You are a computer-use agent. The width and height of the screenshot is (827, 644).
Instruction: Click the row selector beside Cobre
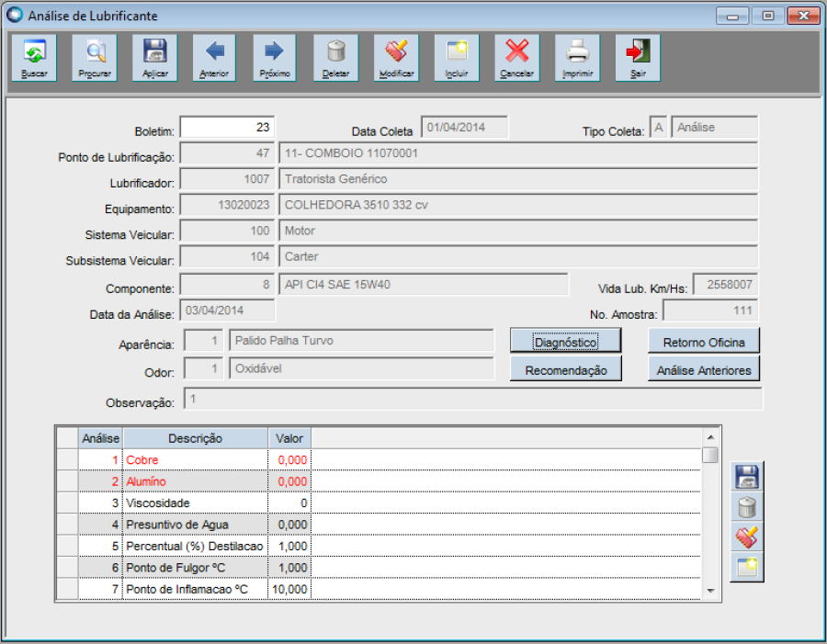click(x=67, y=459)
